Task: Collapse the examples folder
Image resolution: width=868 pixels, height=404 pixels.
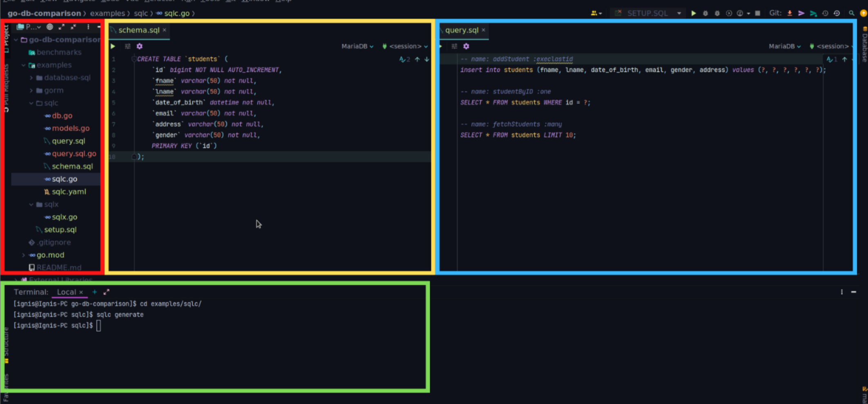Action: point(24,65)
